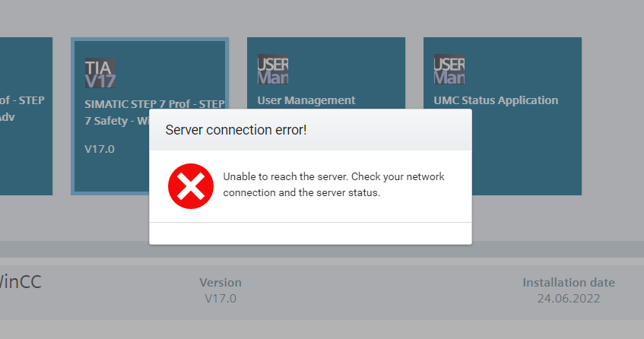Click the V17.0 label in TIA tile
644x339 pixels.
tap(100, 149)
